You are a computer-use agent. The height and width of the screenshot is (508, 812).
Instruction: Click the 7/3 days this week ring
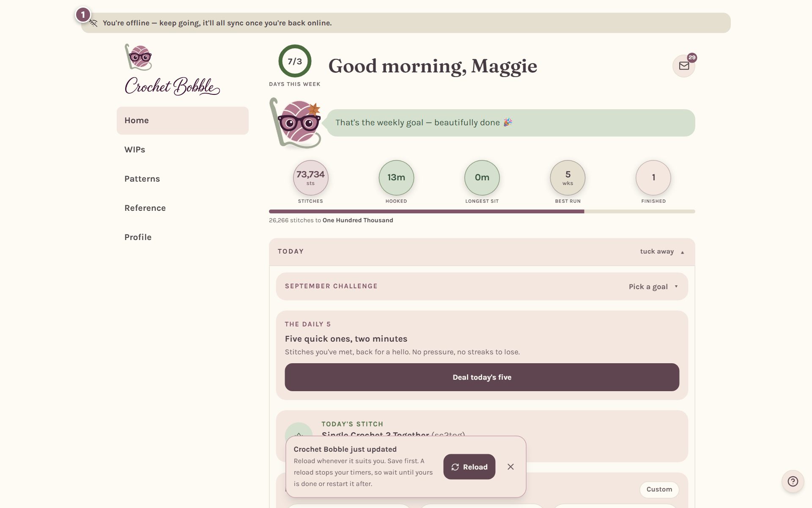[295, 61]
